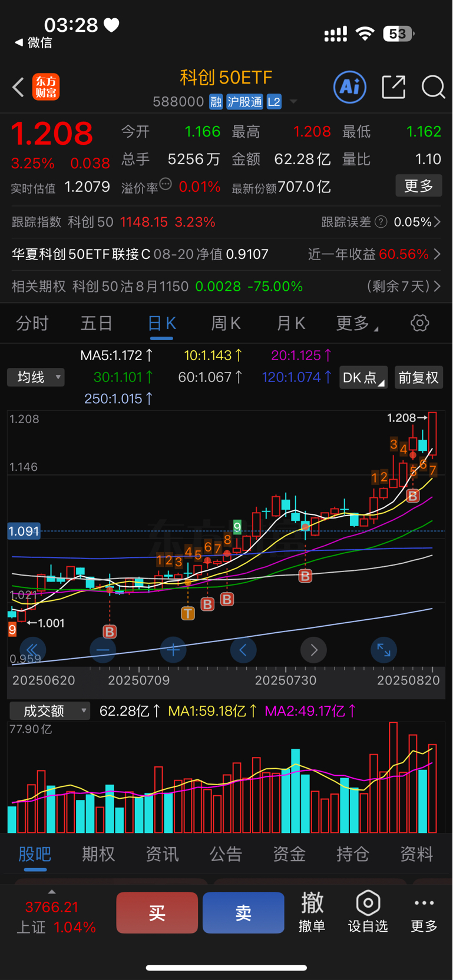Tap the 撤单 cancel order icon
The image size is (453, 980).
[x=312, y=912]
